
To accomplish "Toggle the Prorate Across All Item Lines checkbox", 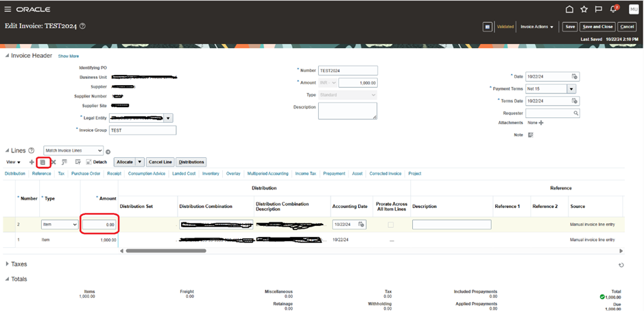I will click(x=391, y=224).
